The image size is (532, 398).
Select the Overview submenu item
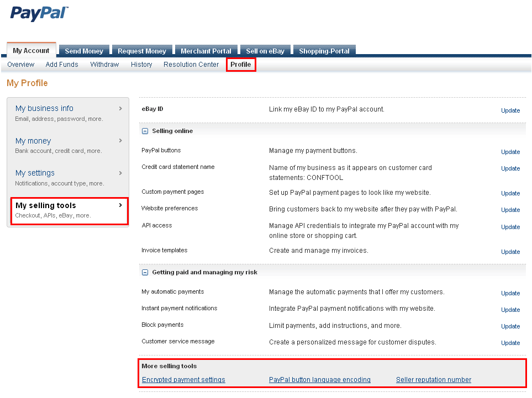point(20,65)
